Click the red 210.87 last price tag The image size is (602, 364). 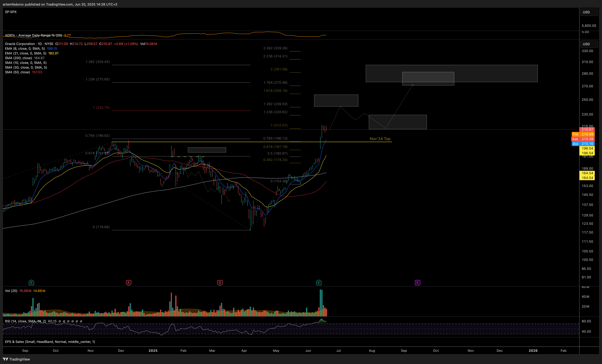[587, 130]
